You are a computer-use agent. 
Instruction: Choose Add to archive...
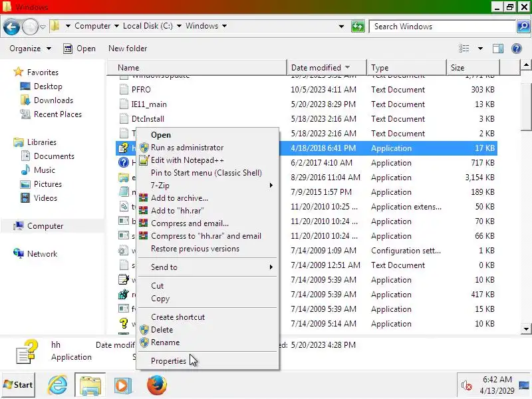207,198
